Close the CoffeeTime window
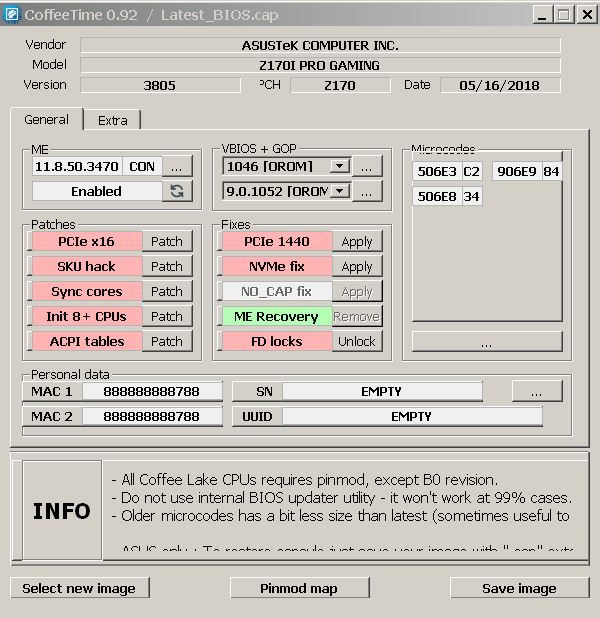Screen dimensions: 600x618 click(587, 15)
